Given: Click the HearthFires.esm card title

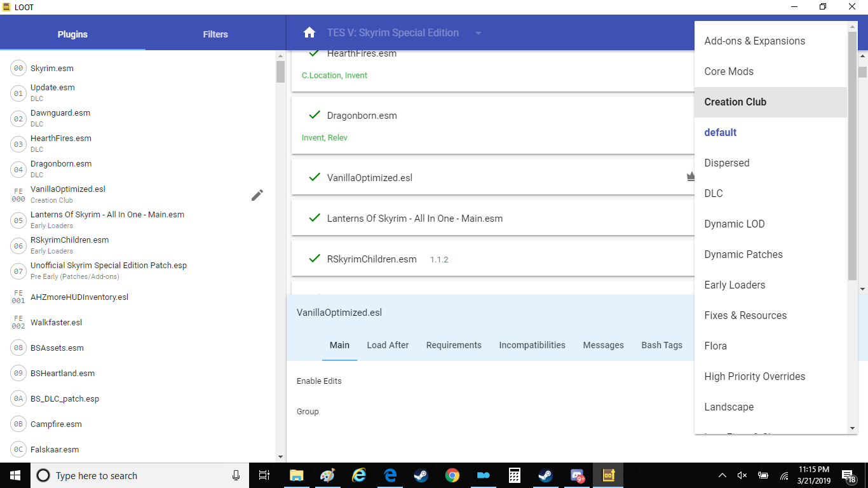Looking at the screenshot, I should point(362,54).
